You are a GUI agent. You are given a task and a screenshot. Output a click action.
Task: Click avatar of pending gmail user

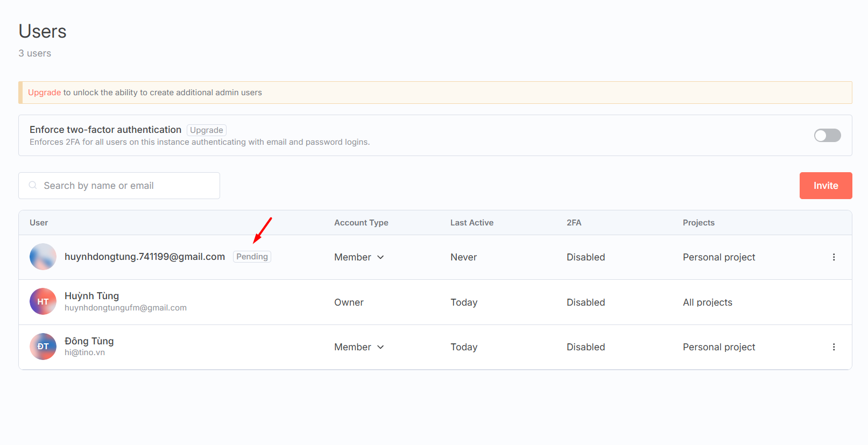click(x=43, y=257)
